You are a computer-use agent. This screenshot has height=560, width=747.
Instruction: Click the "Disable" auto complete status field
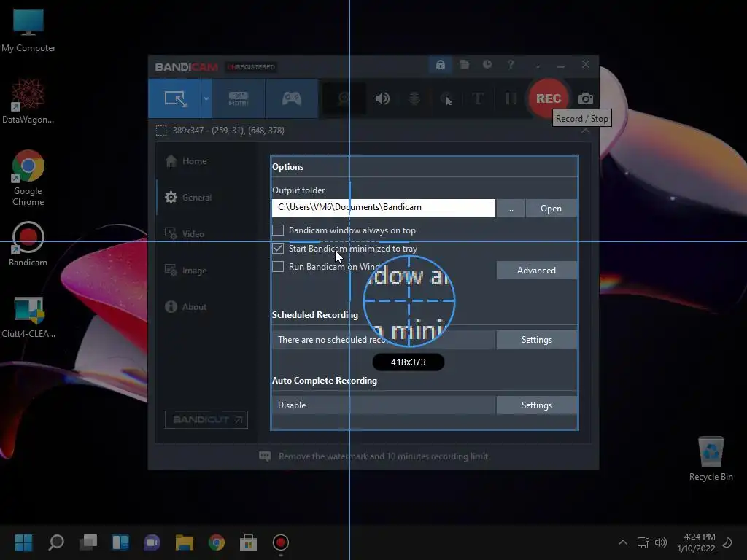coord(384,405)
